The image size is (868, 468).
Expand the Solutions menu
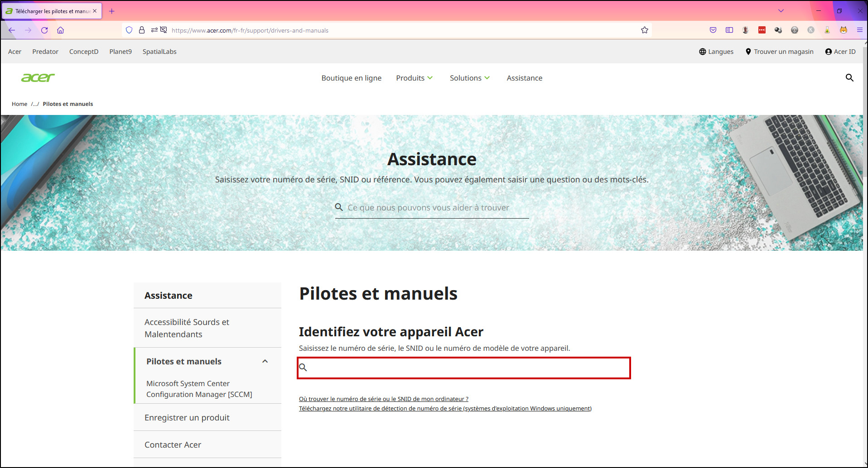pos(470,78)
